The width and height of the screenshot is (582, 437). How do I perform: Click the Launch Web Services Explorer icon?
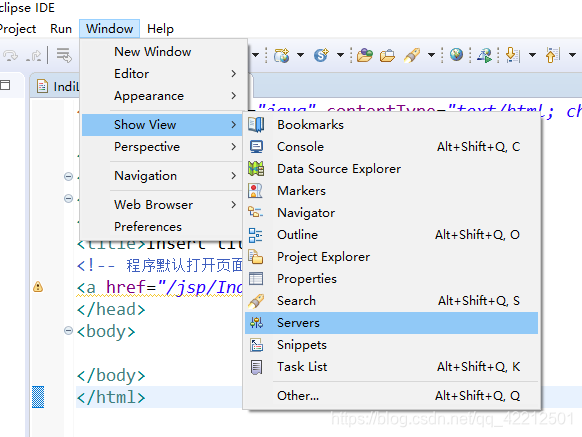click(x=484, y=55)
